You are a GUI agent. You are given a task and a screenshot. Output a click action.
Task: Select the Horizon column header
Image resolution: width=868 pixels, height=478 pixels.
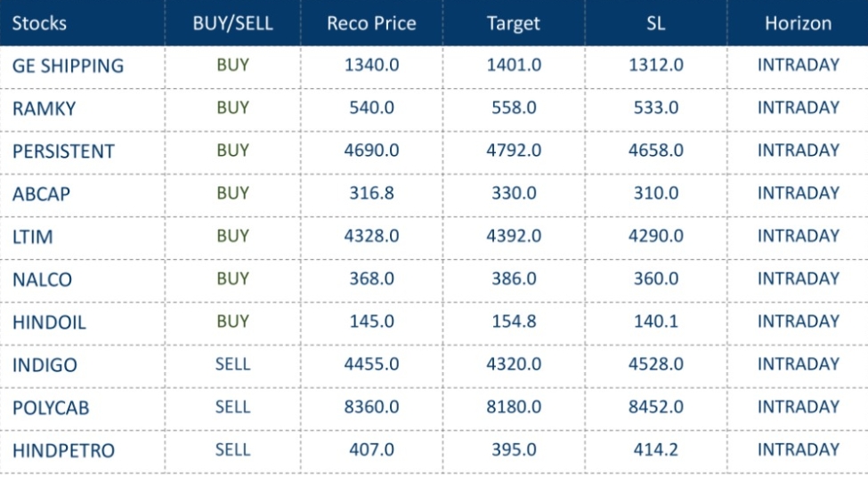[x=798, y=23]
